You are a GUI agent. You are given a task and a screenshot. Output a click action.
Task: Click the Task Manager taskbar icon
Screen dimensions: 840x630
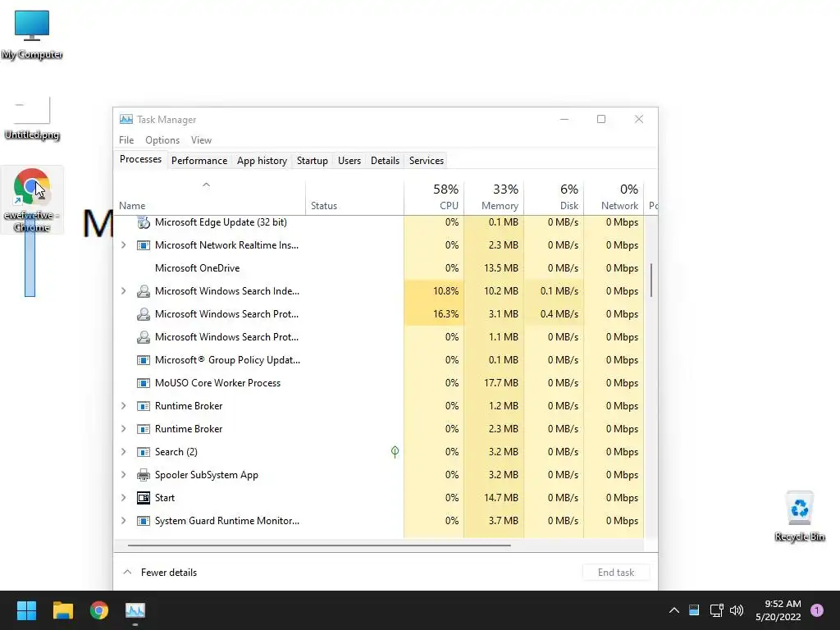(135, 610)
